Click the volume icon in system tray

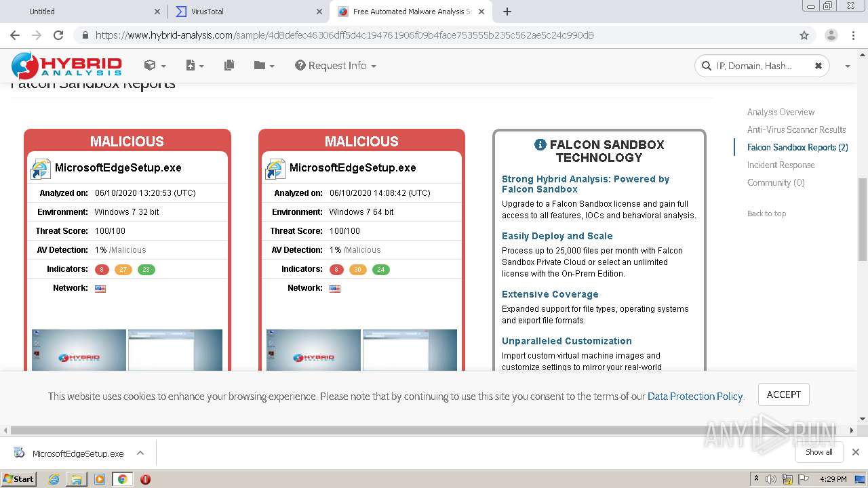tap(771, 479)
